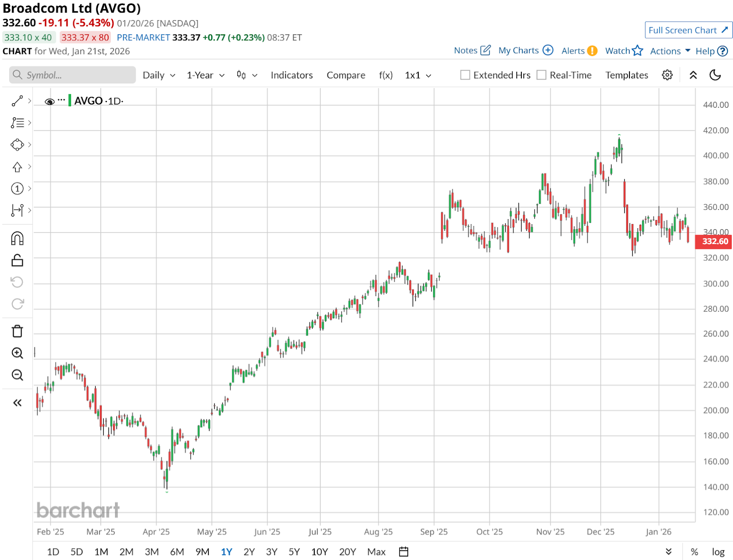Select the 2M range tab
Screen dimensions: 733x560
tap(126, 552)
